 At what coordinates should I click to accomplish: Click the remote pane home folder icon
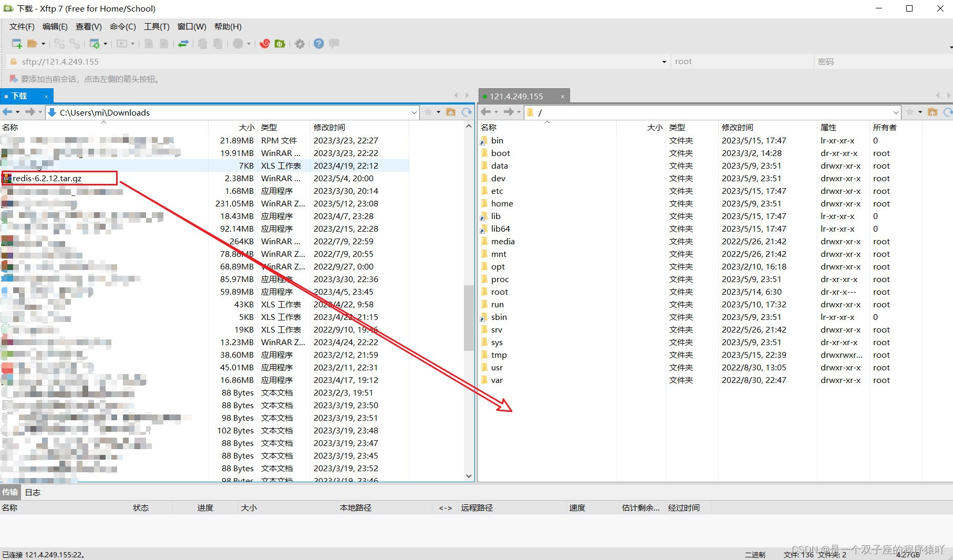[x=933, y=112]
